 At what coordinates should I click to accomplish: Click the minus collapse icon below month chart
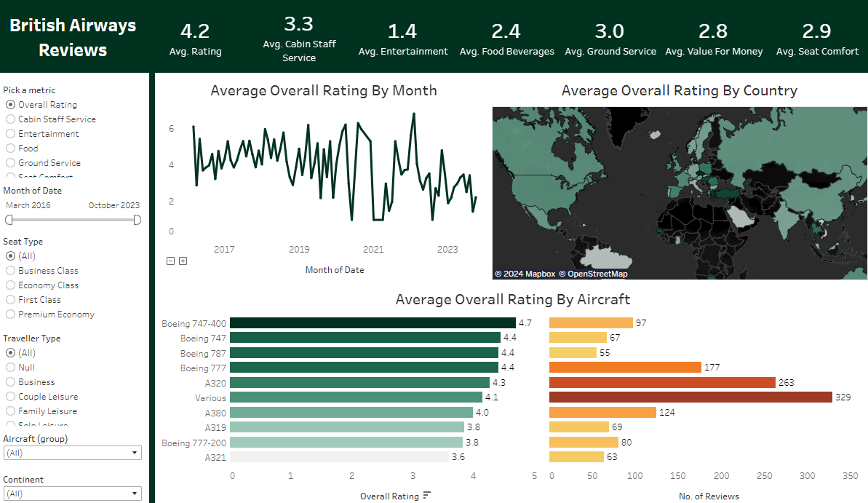pos(170,261)
